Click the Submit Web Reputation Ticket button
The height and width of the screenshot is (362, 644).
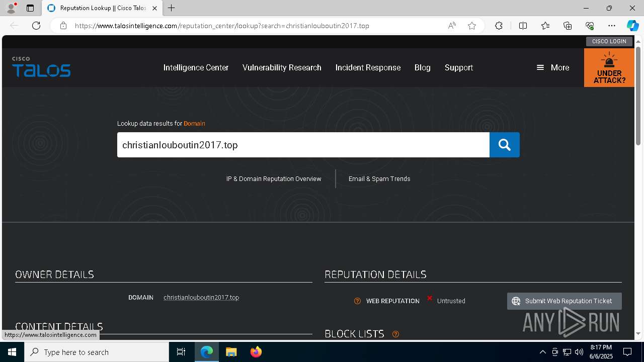[565, 301]
